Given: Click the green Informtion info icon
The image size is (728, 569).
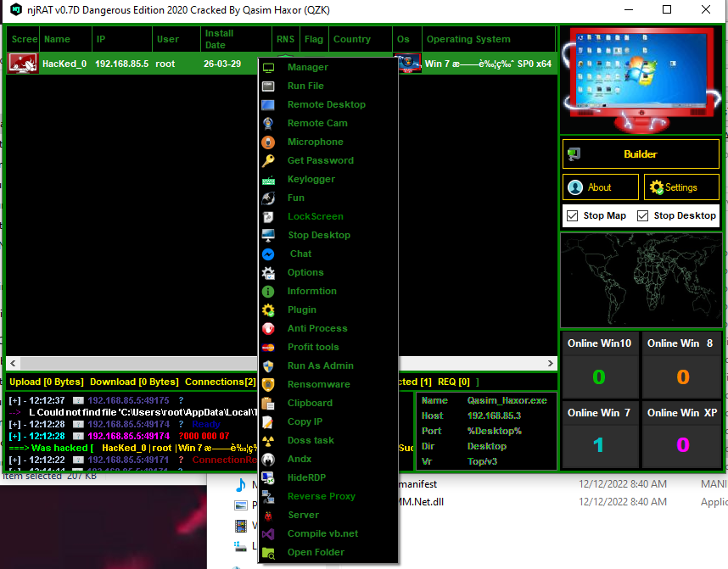Looking at the screenshot, I should (x=268, y=292).
